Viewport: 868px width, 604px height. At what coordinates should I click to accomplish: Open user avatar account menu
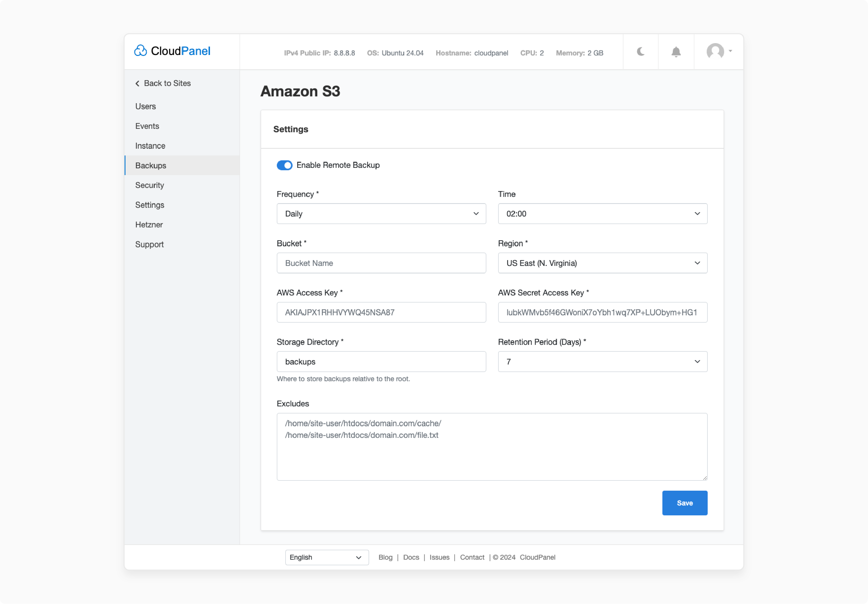click(x=719, y=51)
